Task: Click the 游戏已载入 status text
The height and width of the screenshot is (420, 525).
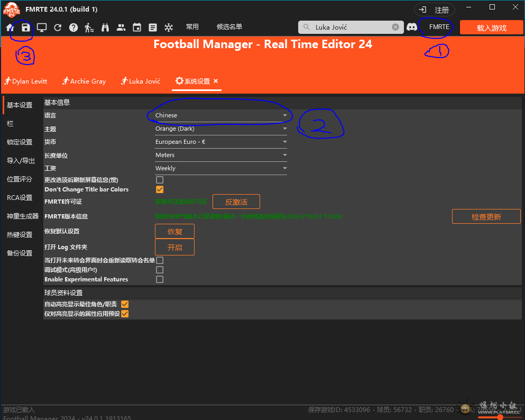Action: (x=19, y=409)
